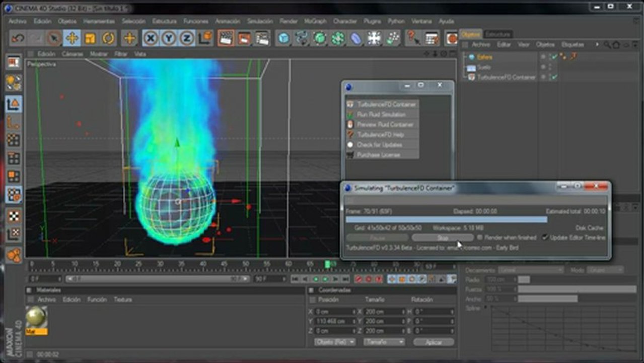Click the help question-mark cursor icon
The width and height of the screenshot is (644, 363).
[413, 38]
